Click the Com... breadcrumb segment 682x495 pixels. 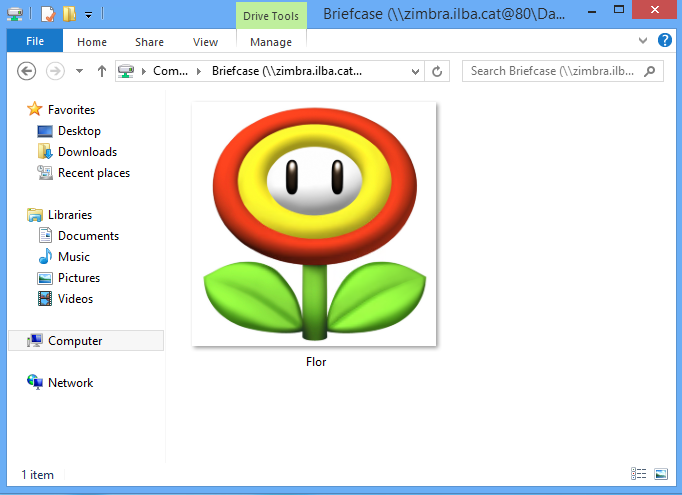[170, 71]
